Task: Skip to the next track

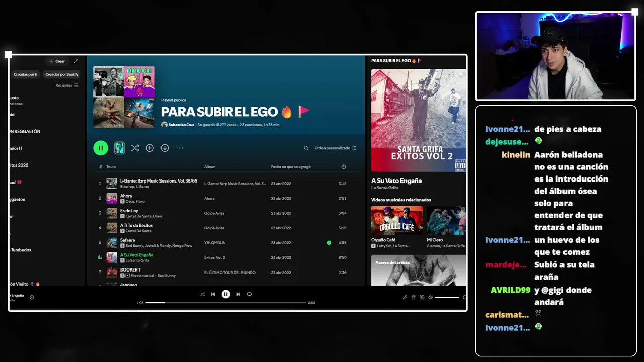Action: [x=238, y=294]
